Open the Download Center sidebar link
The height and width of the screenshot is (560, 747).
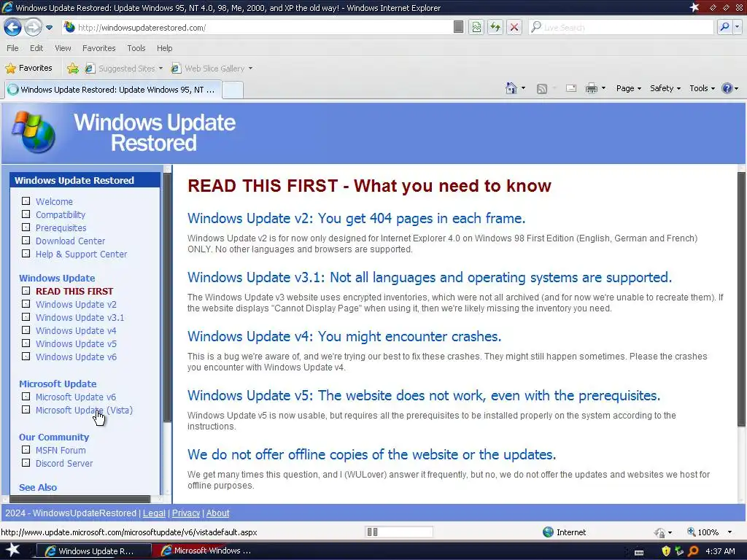tap(71, 241)
